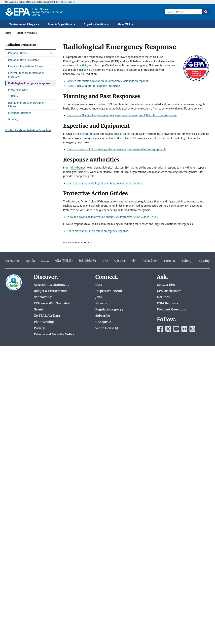Open Regulations.gov external link

pos(109,309)
